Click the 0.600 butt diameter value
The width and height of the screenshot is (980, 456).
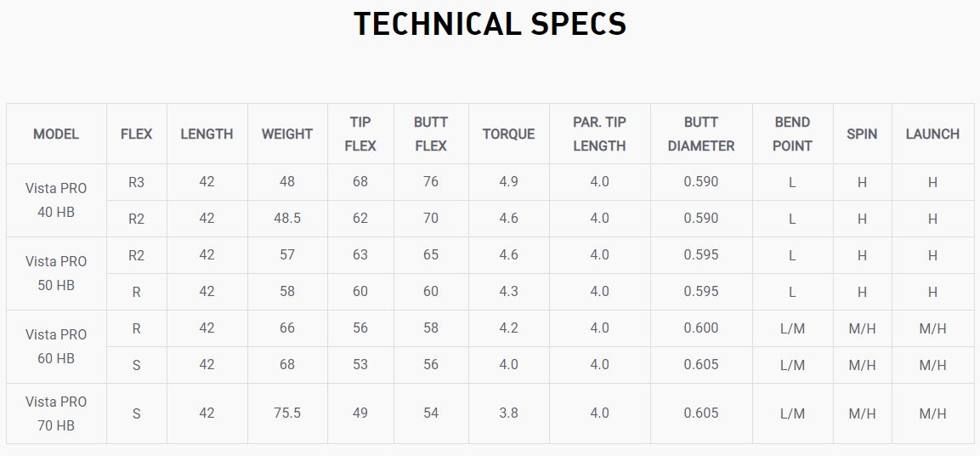[x=701, y=328]
